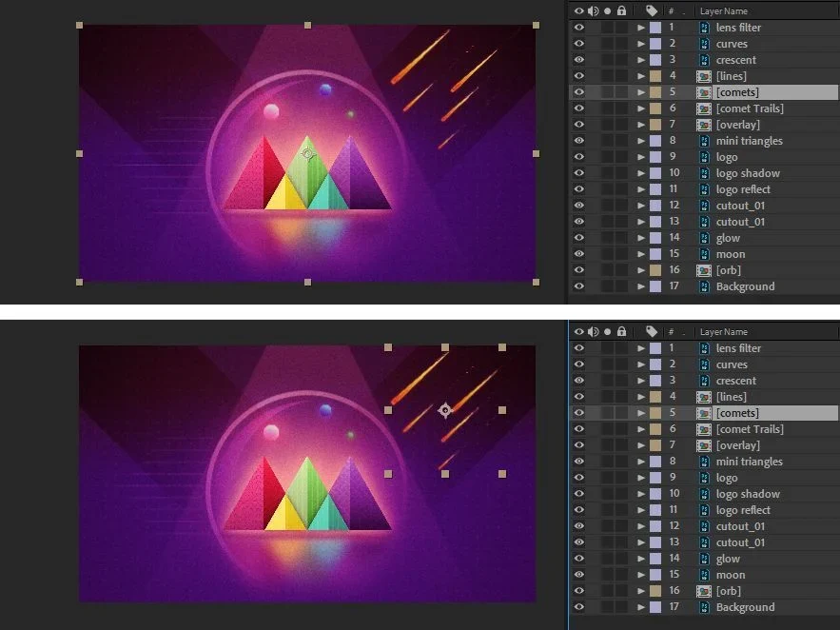Click the bottom-right corner handle in upper viewer

536,282
